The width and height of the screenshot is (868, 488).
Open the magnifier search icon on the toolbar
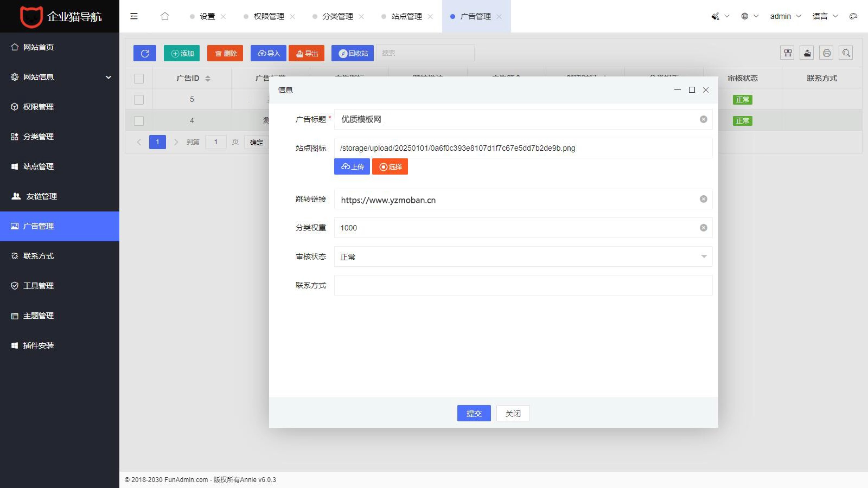point(846,53)
